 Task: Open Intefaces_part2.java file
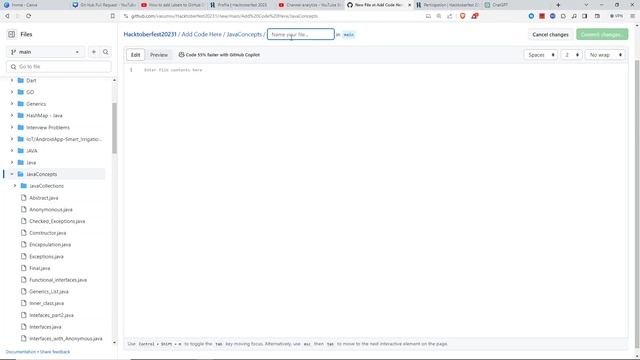51,315
